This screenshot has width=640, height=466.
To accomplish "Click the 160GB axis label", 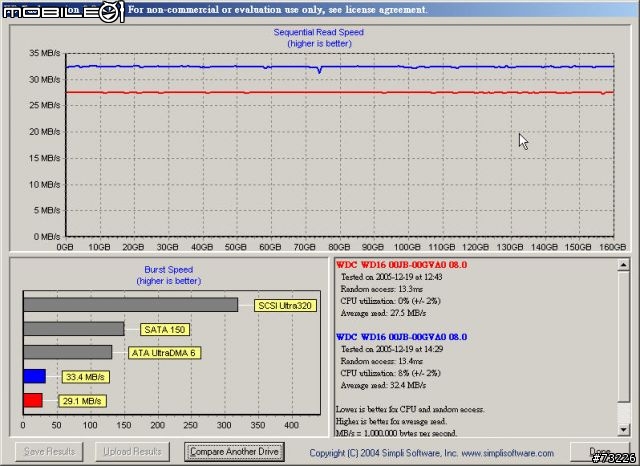I will pyautogui.click(x=613, y=247).
